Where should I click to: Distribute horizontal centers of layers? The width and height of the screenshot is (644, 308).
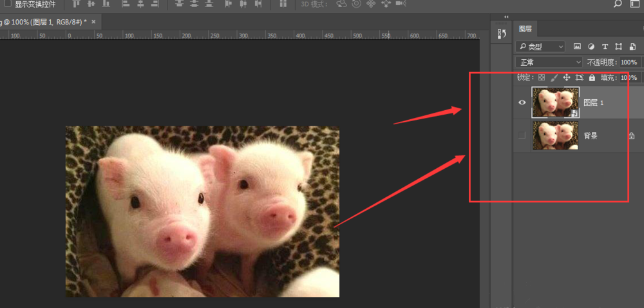pos(243,4)
